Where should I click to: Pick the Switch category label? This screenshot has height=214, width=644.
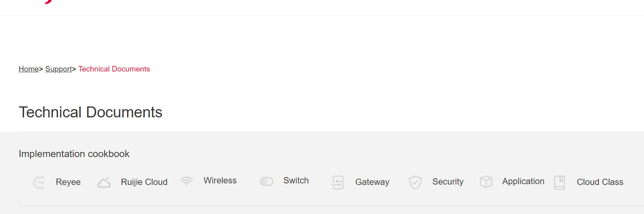point(296,181)
